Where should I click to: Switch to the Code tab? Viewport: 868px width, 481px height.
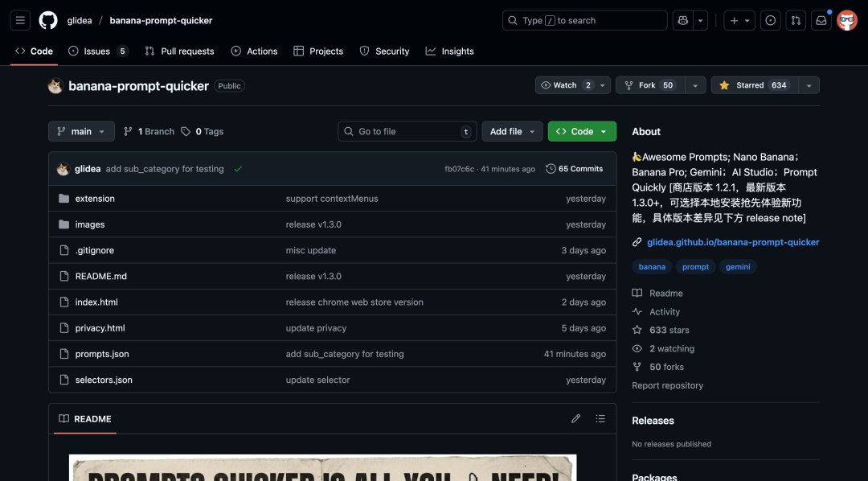[35, 51]
